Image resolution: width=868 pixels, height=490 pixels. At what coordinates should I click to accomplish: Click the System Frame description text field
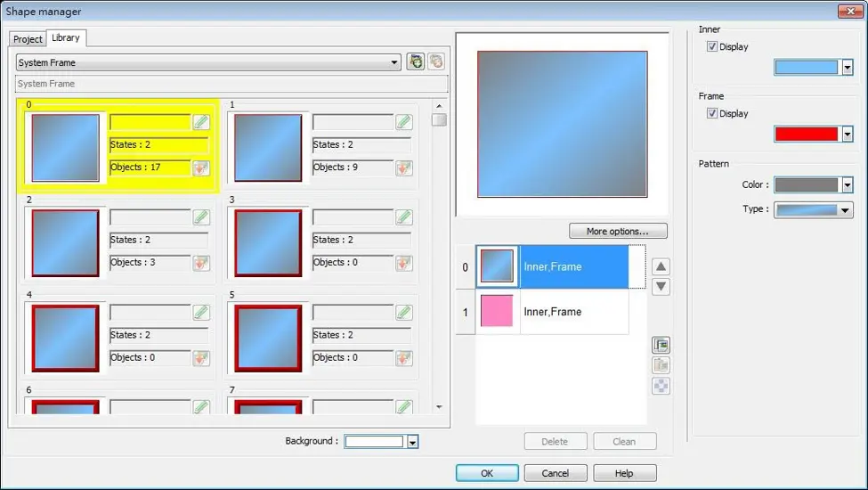tap(231, 84)
